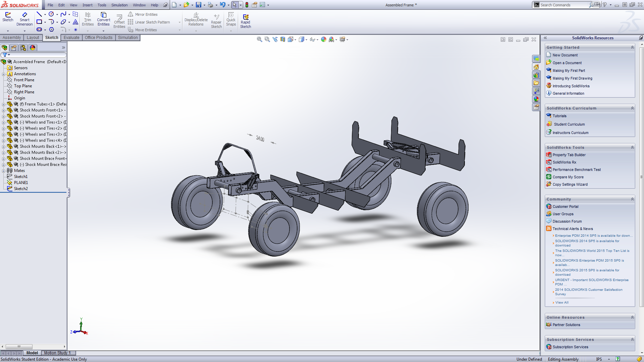The image size is (644, 362).
Task: Select the Zoom to Fit icon
Action: coord(259,39)
